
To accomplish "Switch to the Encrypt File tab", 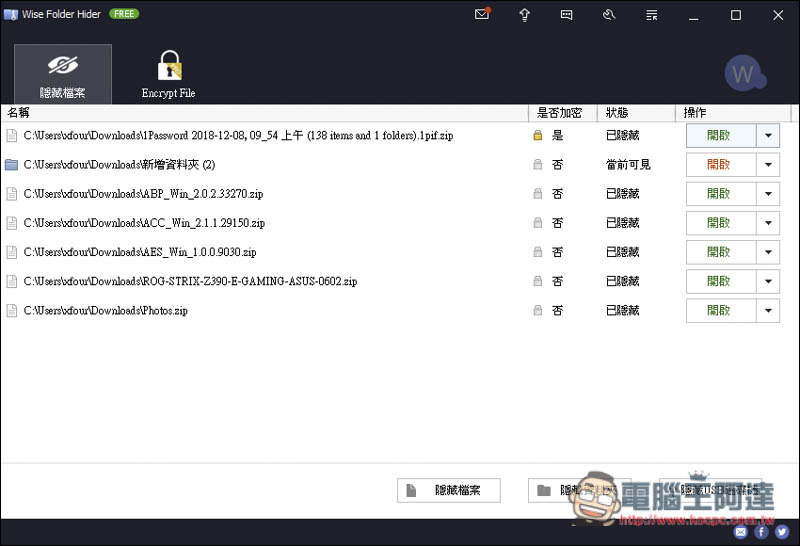I will point(168,74).
